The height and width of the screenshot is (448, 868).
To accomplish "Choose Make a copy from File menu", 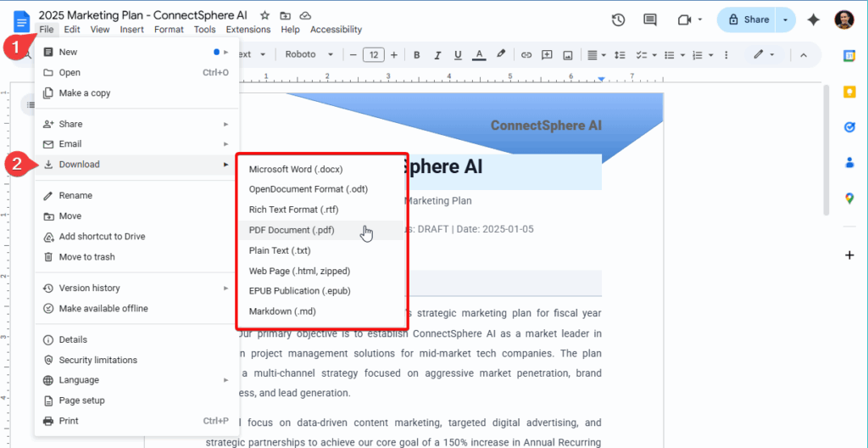I will click(x=136, y=92).
